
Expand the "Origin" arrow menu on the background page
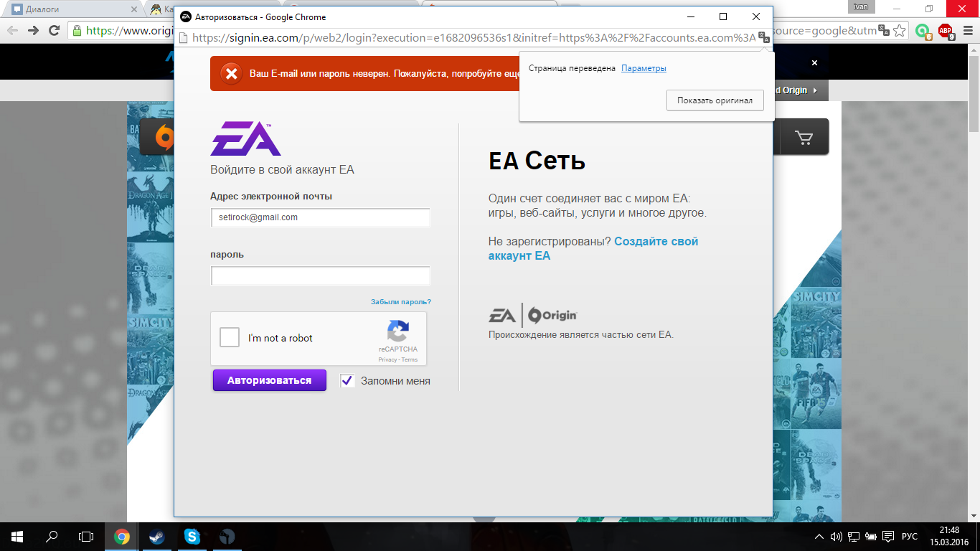point(800,90)
